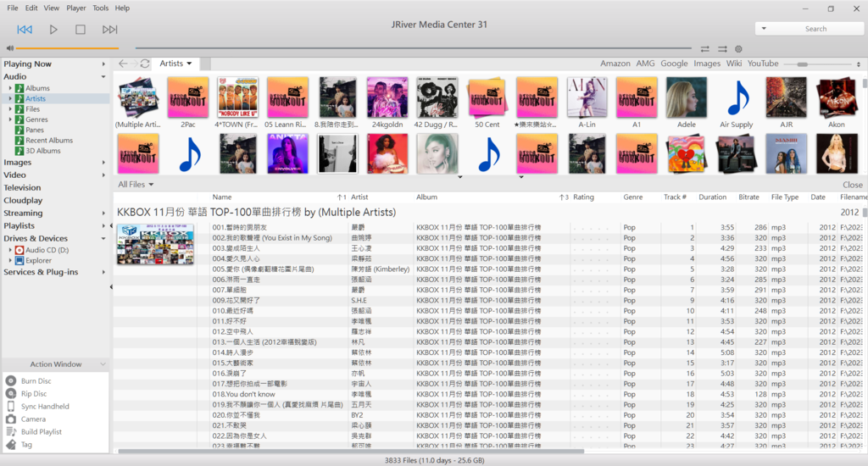Open 3D Albums view
The width and height of the screenshot is (868, 466).
(42, 151)
